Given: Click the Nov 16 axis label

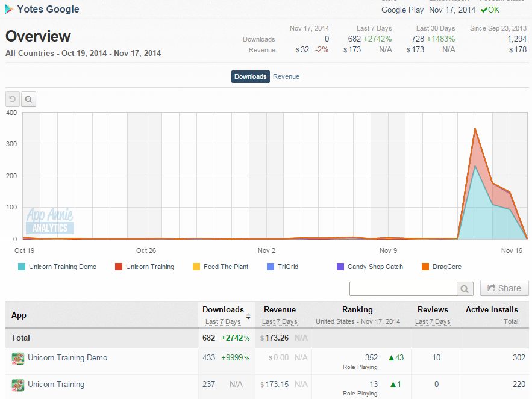Looking at the screenshot, I should (512, 250).
